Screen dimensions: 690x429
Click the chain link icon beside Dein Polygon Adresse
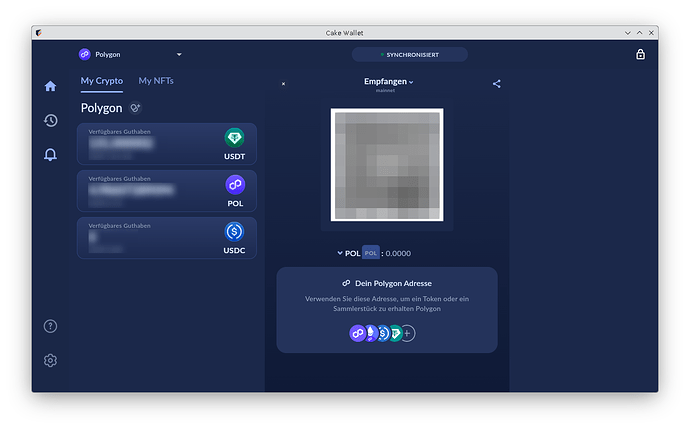(346, 283)
